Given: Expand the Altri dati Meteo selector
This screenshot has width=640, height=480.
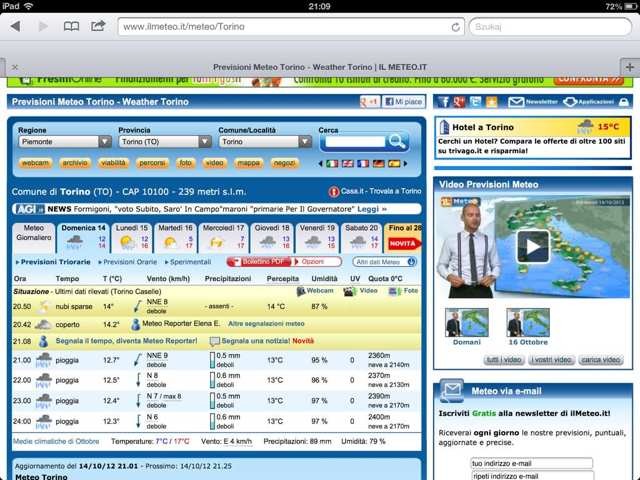Looking at the screenshot, I should tap(384, 262).
